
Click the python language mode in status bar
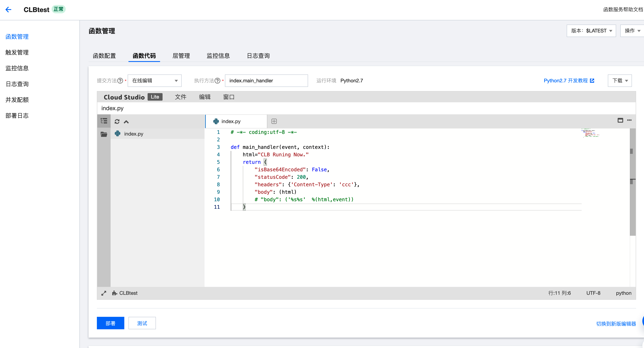pyautogui.click(x=623, y=293)
